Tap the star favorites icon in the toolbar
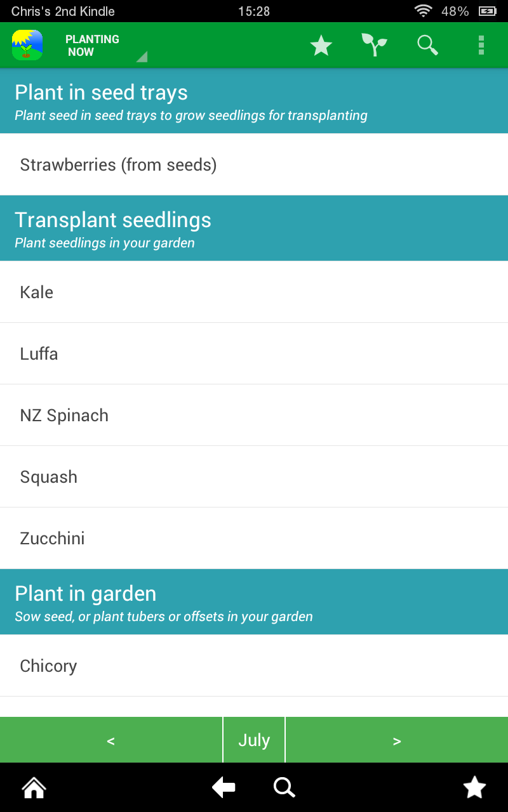Image resolution: width=508 pixels, height=812 pixels. (x=321, y=45)
